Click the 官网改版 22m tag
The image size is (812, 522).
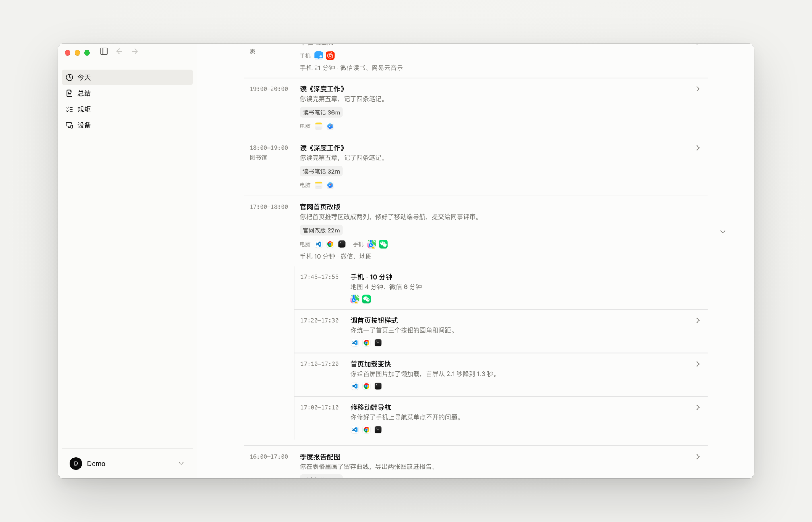[x=321, y=230]
